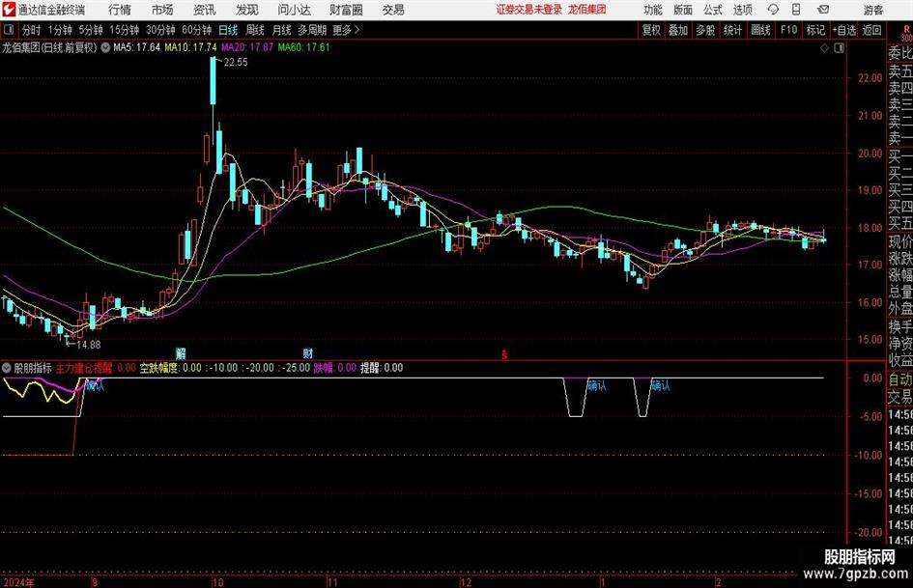913x588 pixels.
Task: Open the 行情 menu
Action: 120,10
